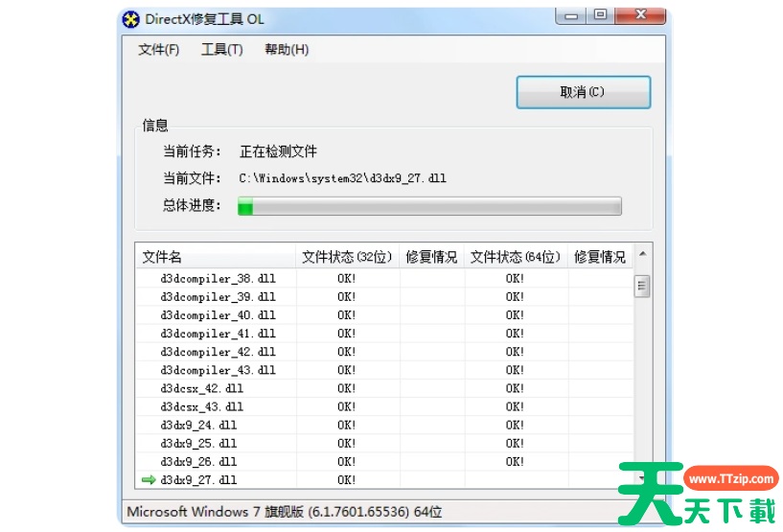Select the d3dcompiler_39.dll row

384,297
